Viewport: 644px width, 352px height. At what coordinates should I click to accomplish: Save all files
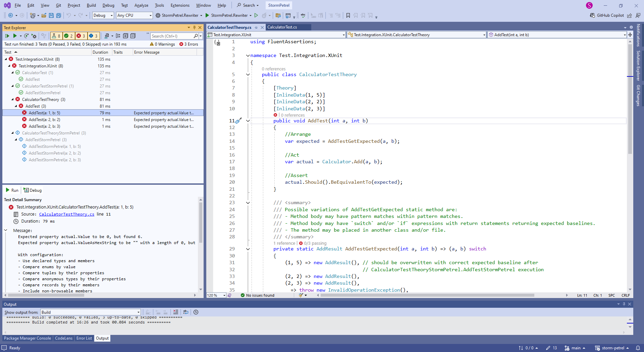click(59, 15)
